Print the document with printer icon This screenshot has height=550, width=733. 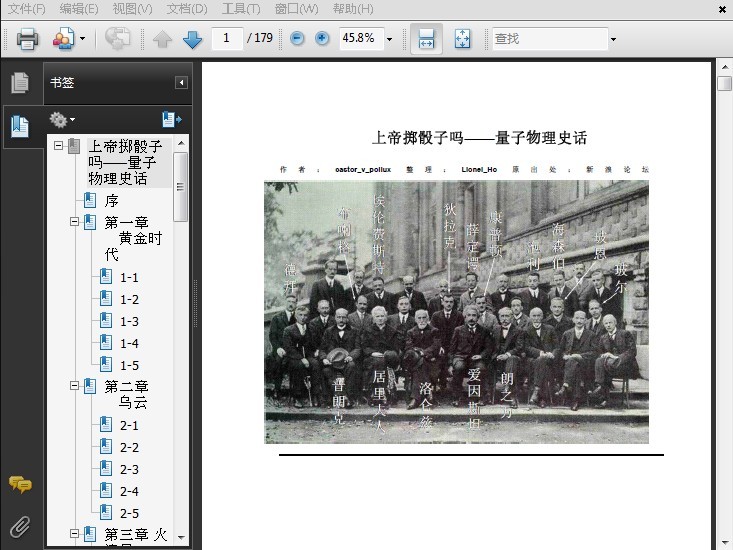[27, 39]
